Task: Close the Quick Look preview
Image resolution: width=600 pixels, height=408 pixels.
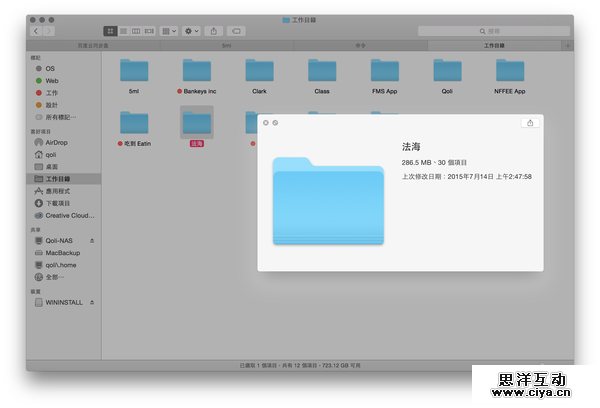Action: 266,123
